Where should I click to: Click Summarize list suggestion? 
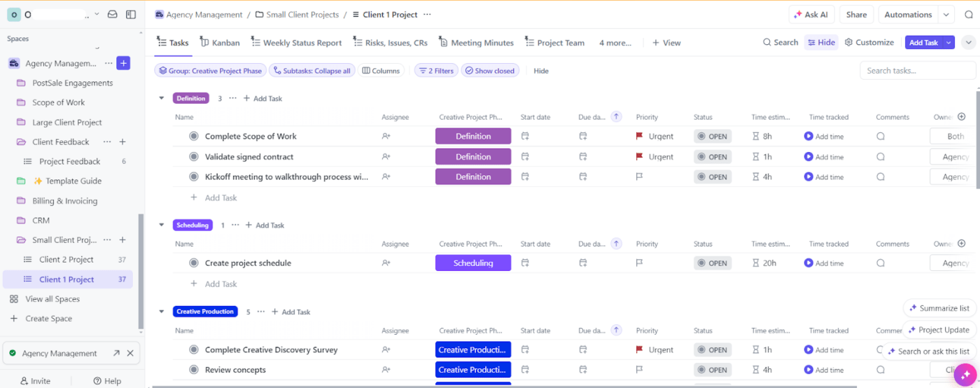click(x=940, y=308)
